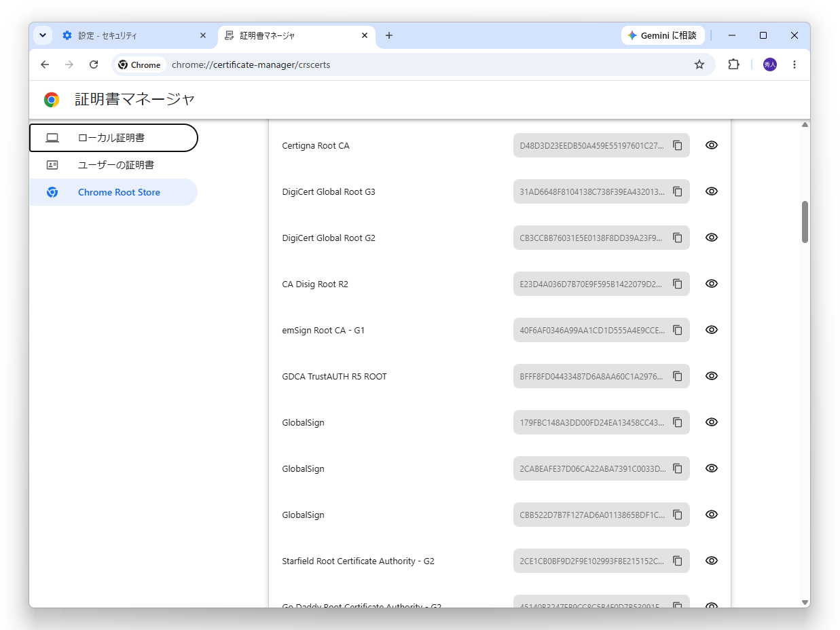View GDCA TrustAUTH R5 ROOT certificate
Viewport: 840px width, 630px height.
pyautogui.click(x=712, y=376)
